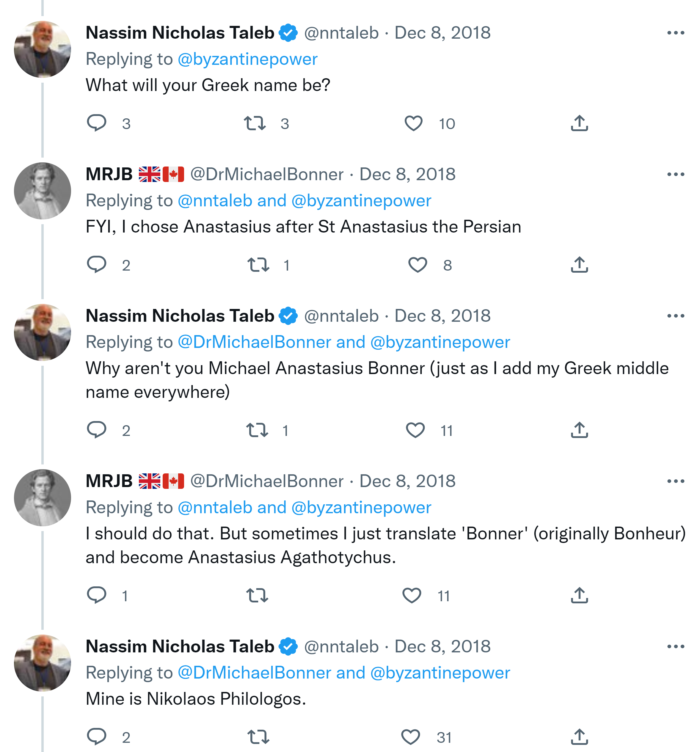Retweet the 'Anastasius Agathotychus' tweet

257,595
